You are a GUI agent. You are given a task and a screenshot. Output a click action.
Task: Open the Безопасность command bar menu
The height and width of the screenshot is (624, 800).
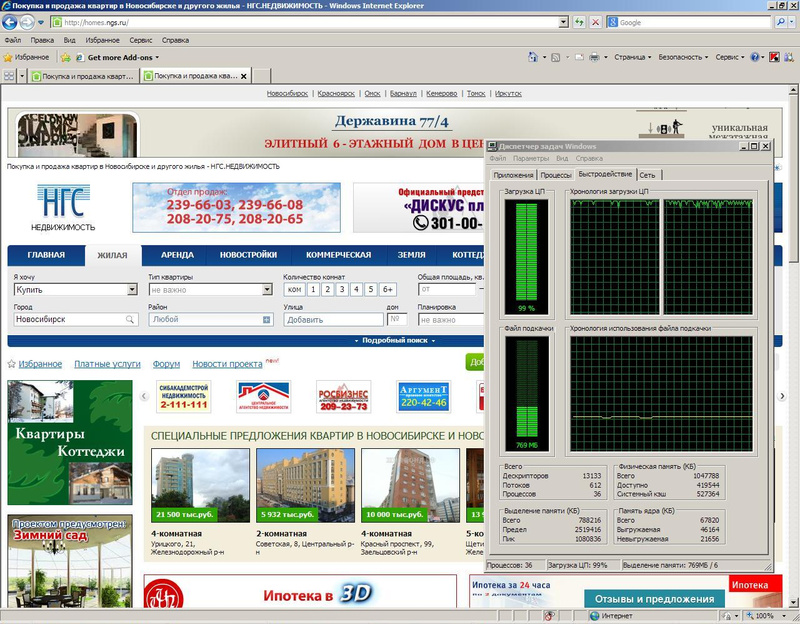tap(683, 57)
